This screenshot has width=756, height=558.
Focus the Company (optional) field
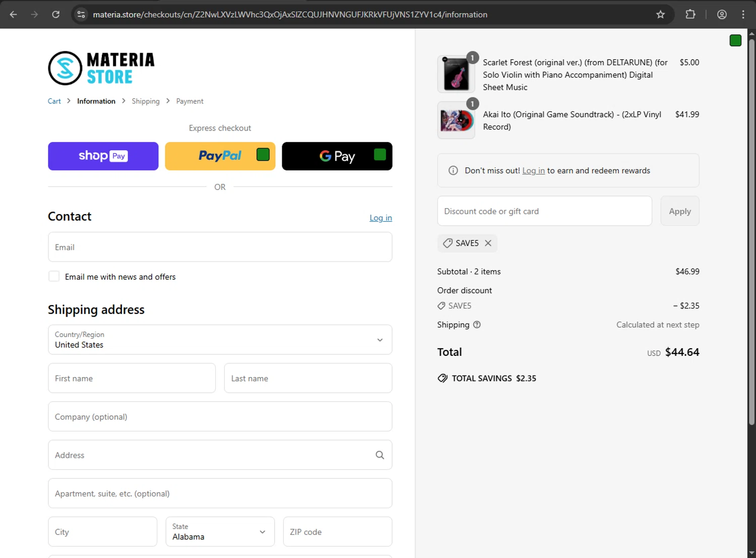pyautogui.click(x=220, y=416)
